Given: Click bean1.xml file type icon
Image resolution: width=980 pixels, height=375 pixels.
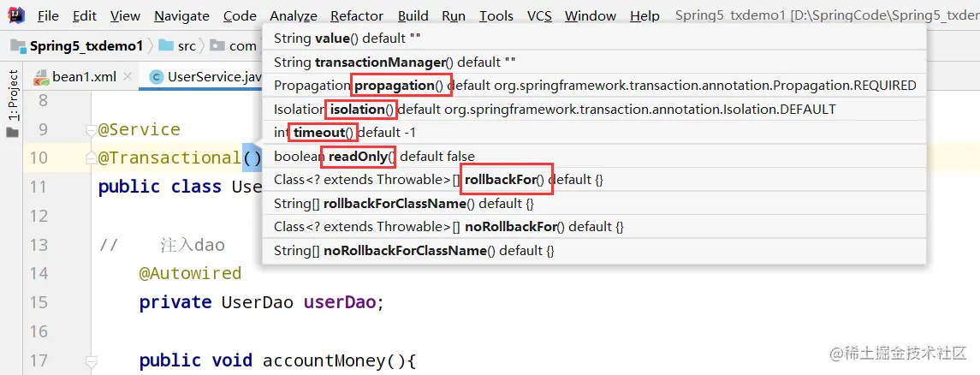Looking at the screenshot, I should [x=41, y=77].
